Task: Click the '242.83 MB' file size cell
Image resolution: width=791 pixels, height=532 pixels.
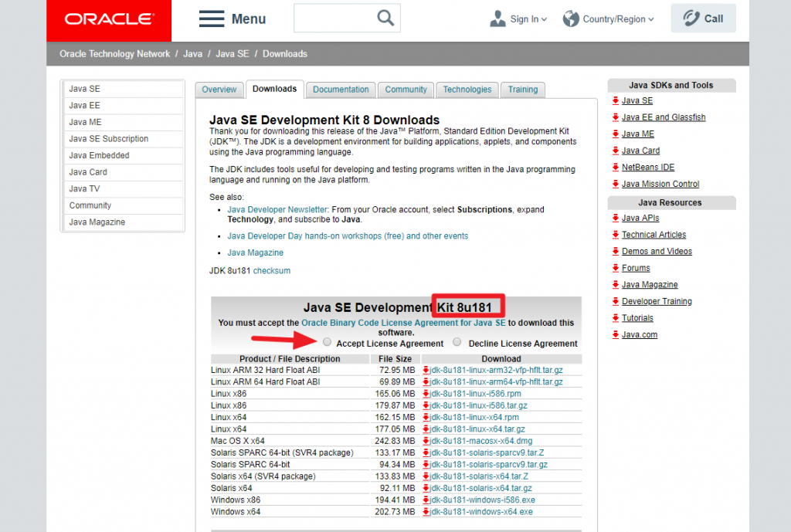Action: click(x=395, y=441)
